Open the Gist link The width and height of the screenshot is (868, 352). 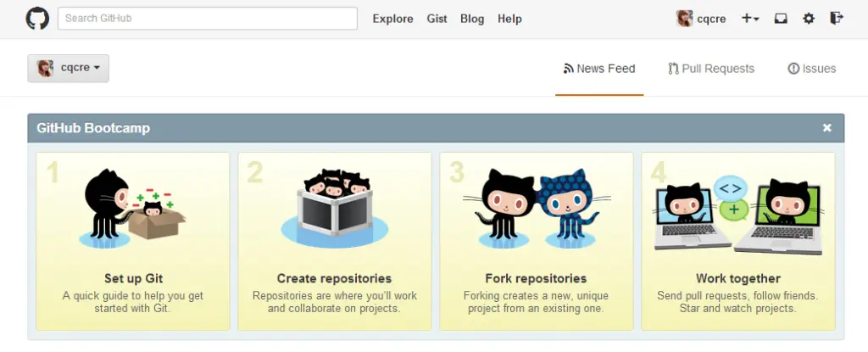tap(437, 19)
